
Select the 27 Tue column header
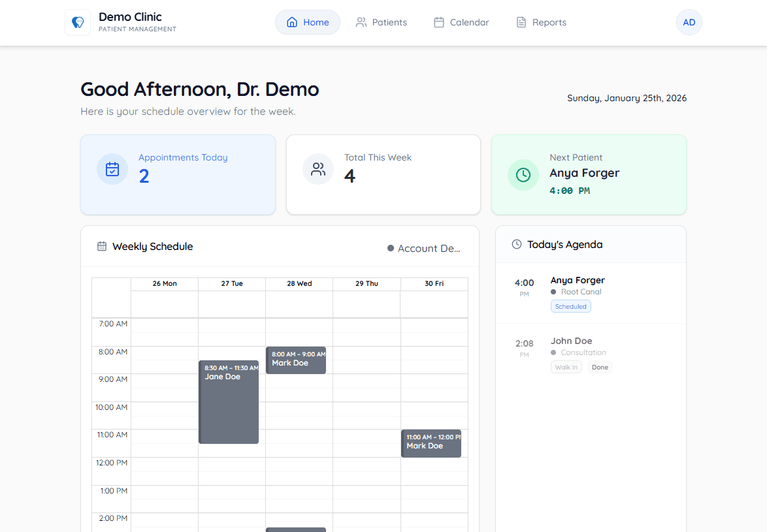pos(232,284)
